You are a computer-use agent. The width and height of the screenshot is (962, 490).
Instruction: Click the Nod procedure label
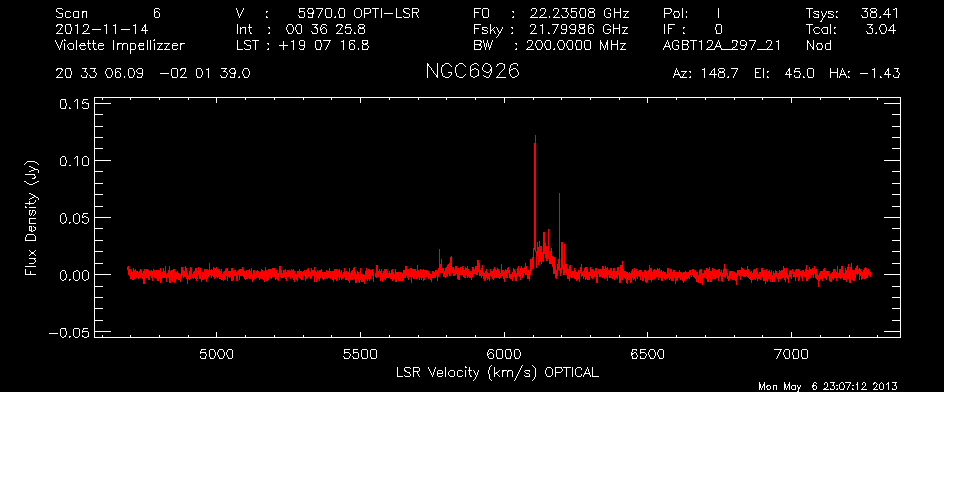819,45
